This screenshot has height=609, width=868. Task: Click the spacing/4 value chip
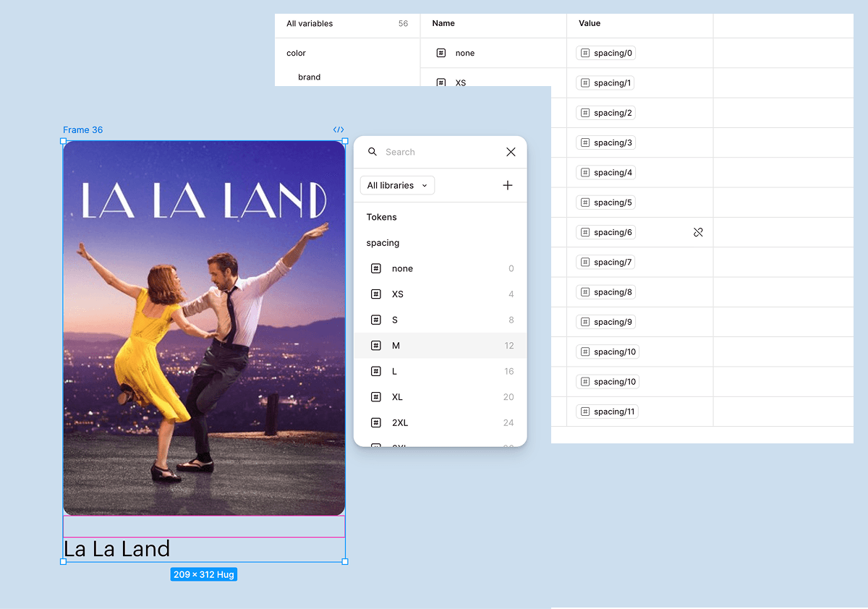tap(605, 172)
